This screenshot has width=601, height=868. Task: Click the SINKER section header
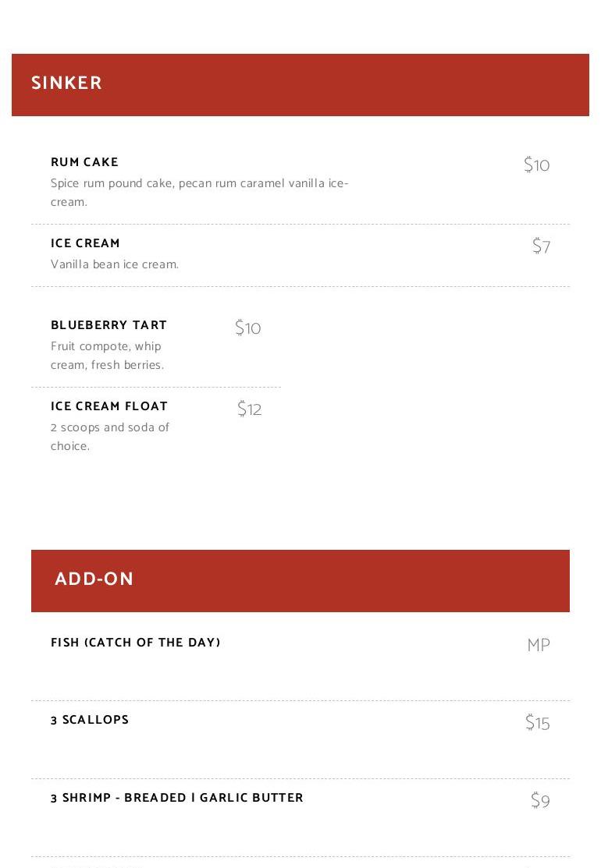67,83
